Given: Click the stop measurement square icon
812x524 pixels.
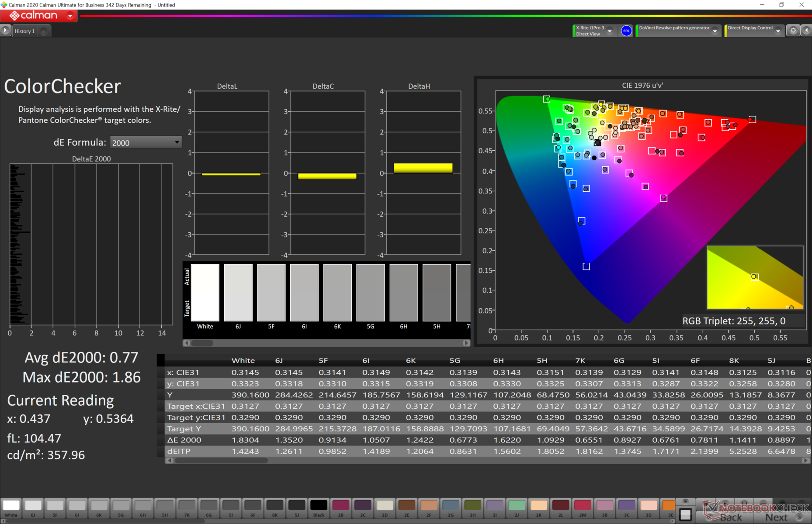Looking at the screenshot, I should [685, 515].
